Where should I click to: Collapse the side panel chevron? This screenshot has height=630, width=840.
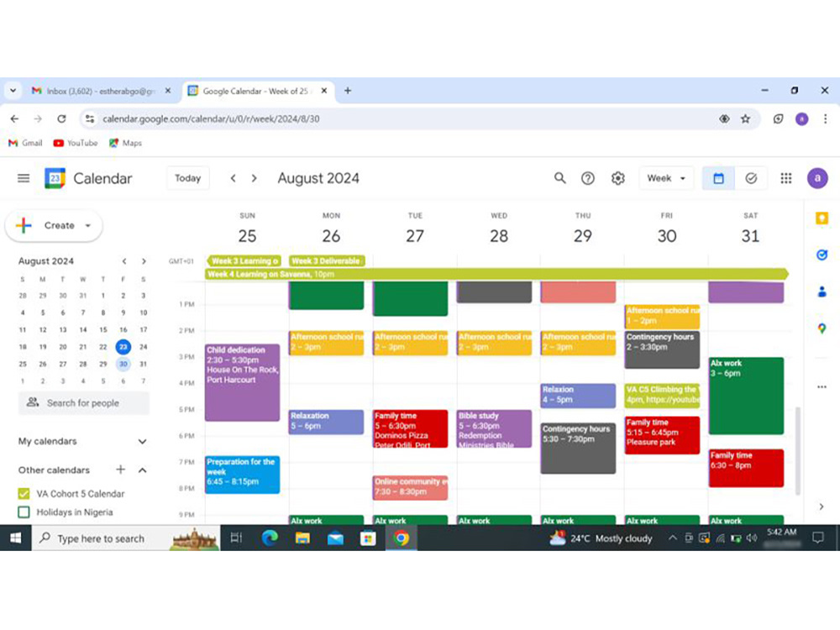(822, 507)
